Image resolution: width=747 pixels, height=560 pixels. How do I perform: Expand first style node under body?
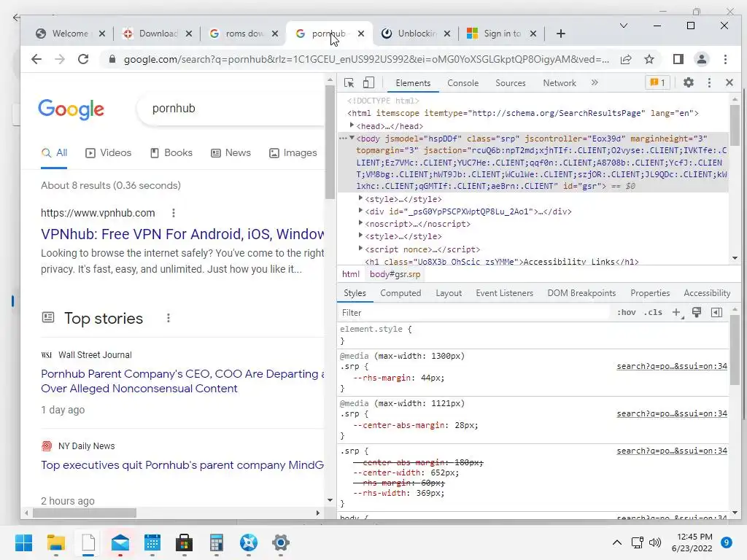(x=360, y=198)
